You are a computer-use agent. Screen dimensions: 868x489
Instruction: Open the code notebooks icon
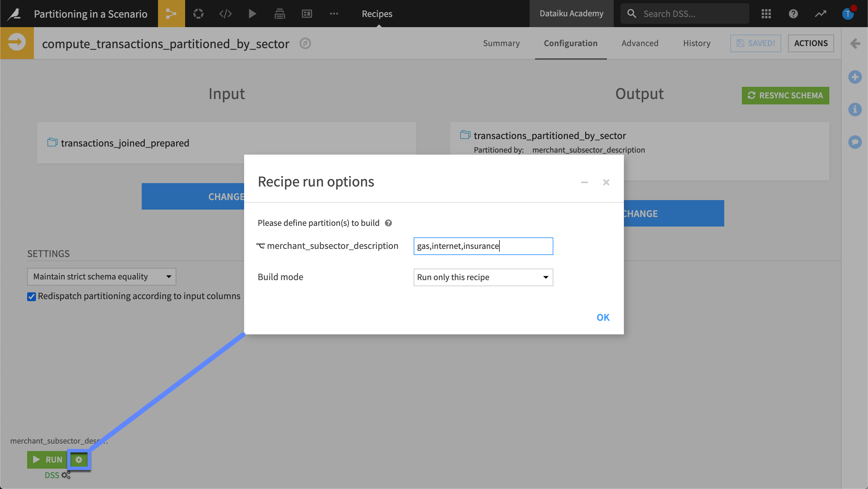coord(225,14)
